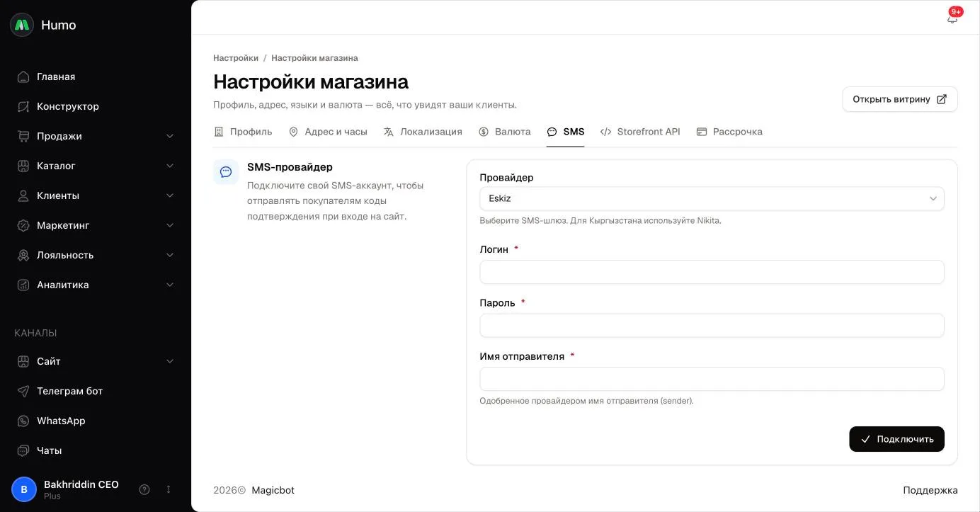Viewport: 980px width, 512px height.
Task: Click the Конструктор sidebar icon
Action: point(23,106)
